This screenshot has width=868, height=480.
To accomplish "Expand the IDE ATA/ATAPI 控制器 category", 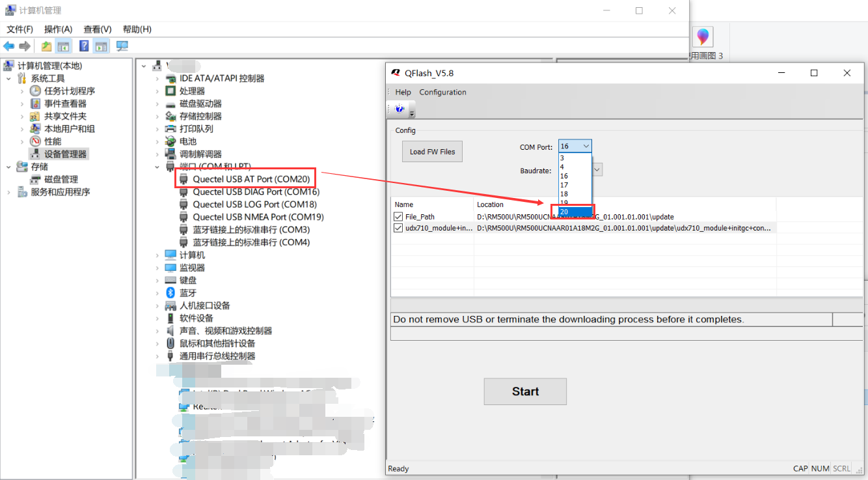I will click(157, 79).
